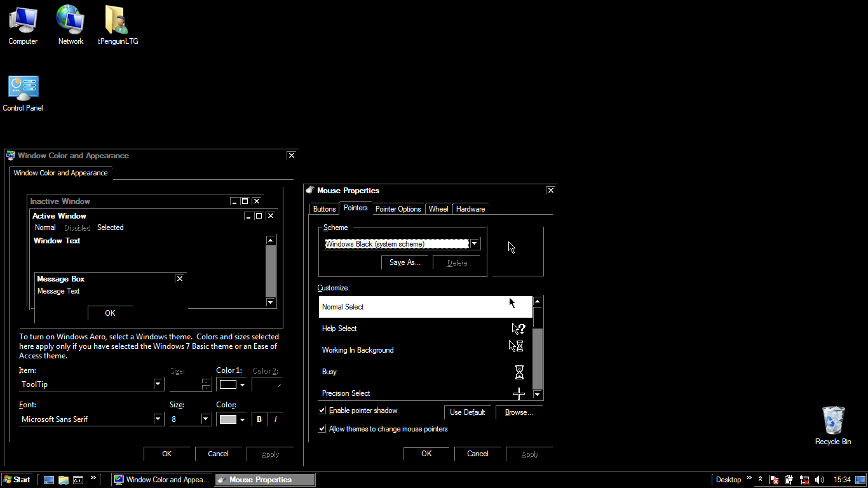This screenshot has width=868, height=488.
Task: Click the power plug tray icon
Action: [789, 480]
